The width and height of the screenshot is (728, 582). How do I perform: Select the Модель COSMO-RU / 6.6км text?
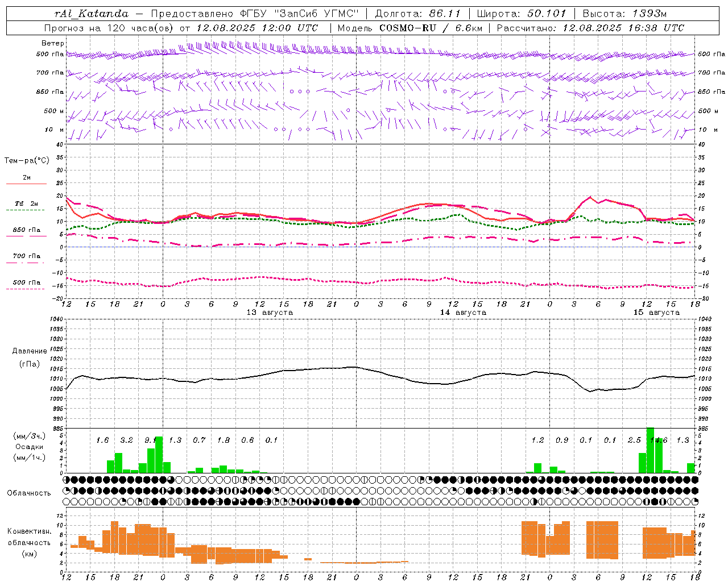point(410,28)
